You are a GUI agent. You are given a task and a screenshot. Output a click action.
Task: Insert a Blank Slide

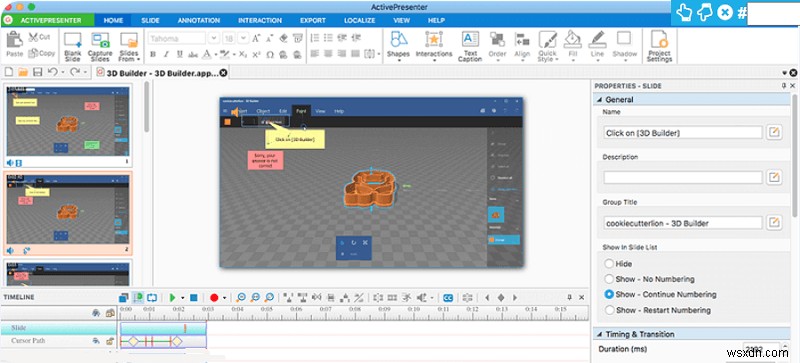point(73,47)
